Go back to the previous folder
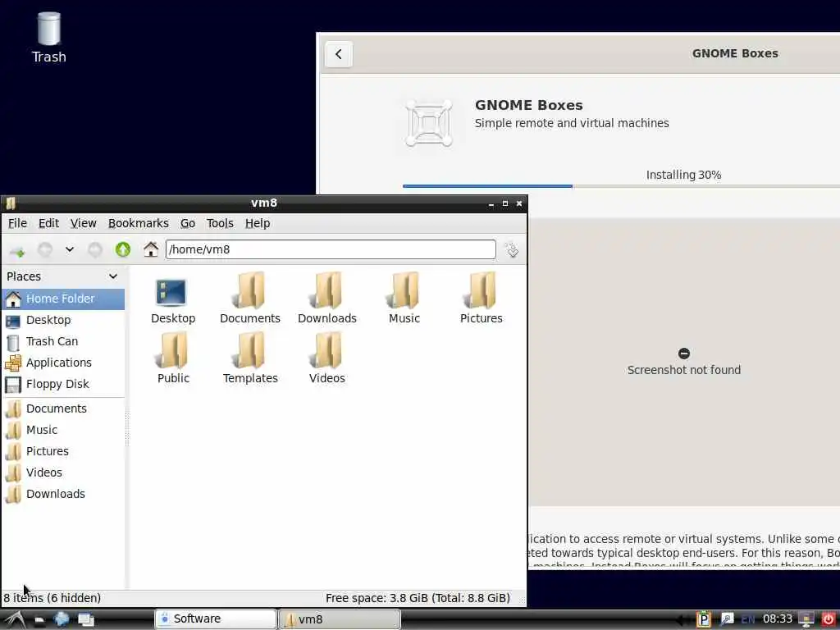The height and width of the screenshot is (630, 840). (45, 249)
